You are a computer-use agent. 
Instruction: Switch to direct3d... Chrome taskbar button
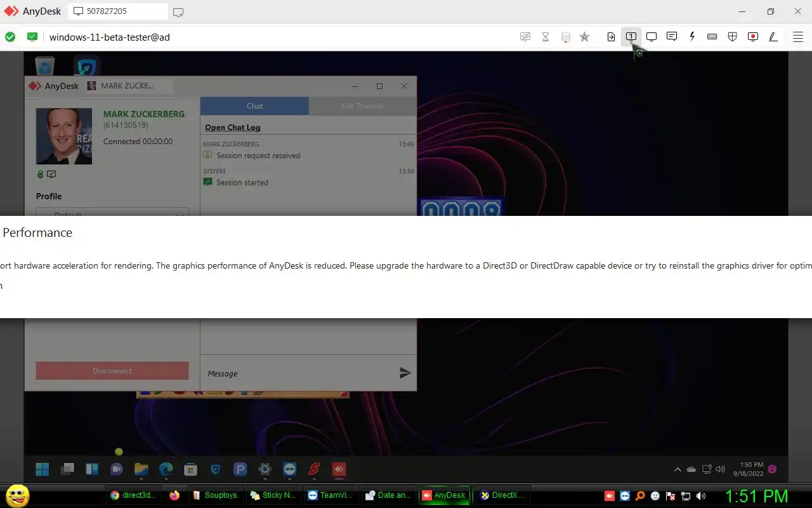[133, 495]
